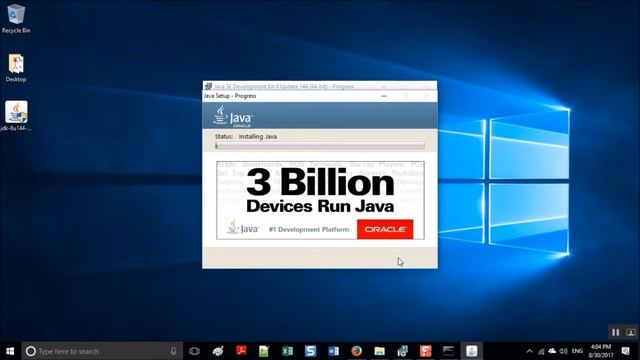Open the blue S Snagit icon
This screenshot has width=640, height=360.
pos(310,351)
